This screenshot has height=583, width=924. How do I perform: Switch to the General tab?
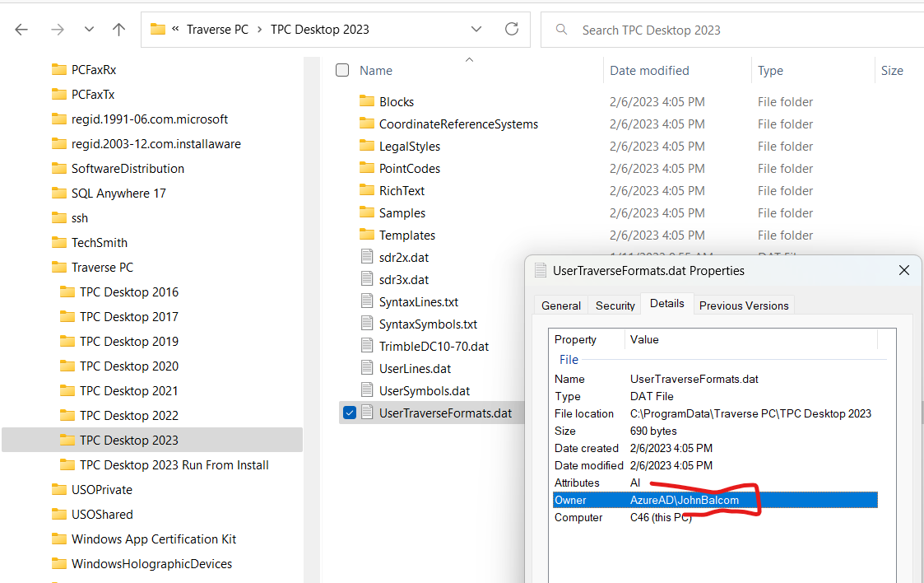(561, 305)
